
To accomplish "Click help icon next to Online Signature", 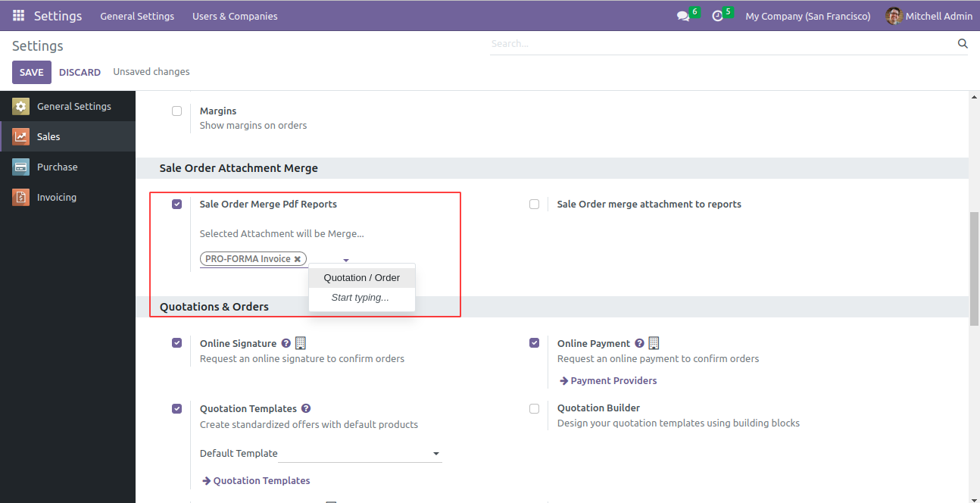I will pyautogui.click(x=286, y=343).
